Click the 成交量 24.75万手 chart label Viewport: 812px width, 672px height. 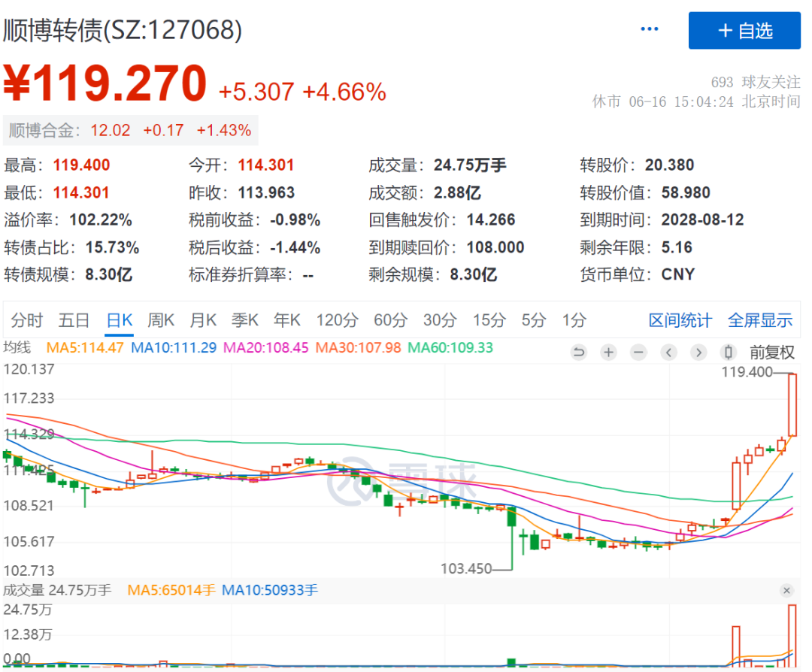pos(57,590)
